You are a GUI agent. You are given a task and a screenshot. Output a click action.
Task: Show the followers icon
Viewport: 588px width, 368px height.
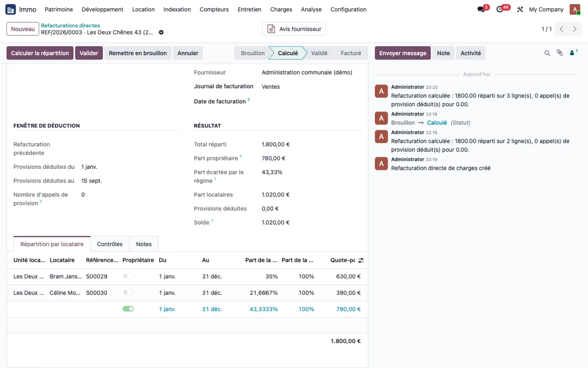[573, 53]
